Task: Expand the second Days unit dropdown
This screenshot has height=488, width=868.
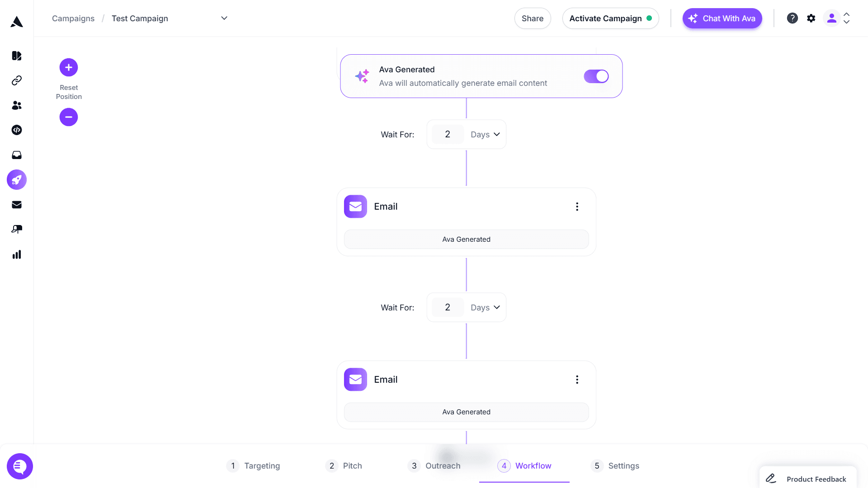Action: click(x=485, y=308)
